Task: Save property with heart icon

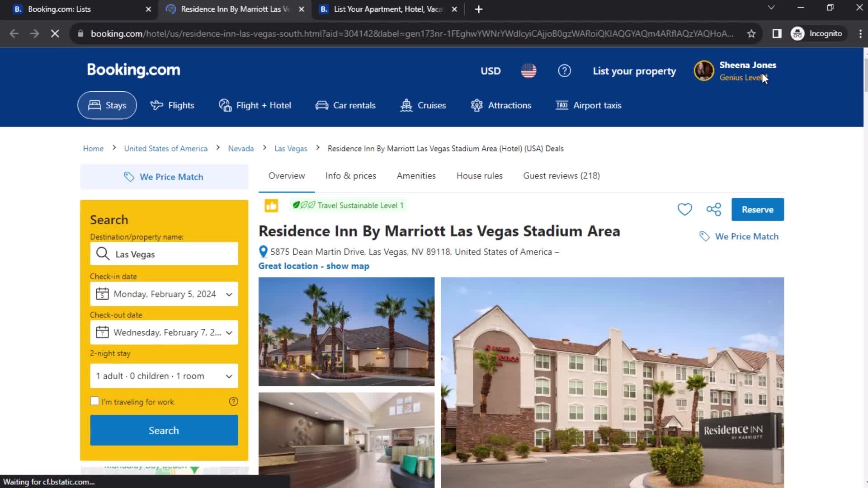Action: coord(684,210)
